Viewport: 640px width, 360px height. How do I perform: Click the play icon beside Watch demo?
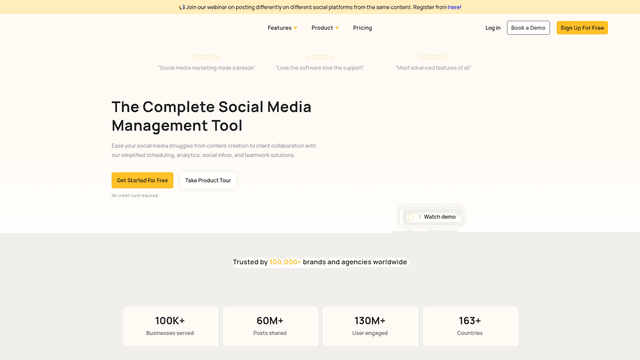click(411, 217)
